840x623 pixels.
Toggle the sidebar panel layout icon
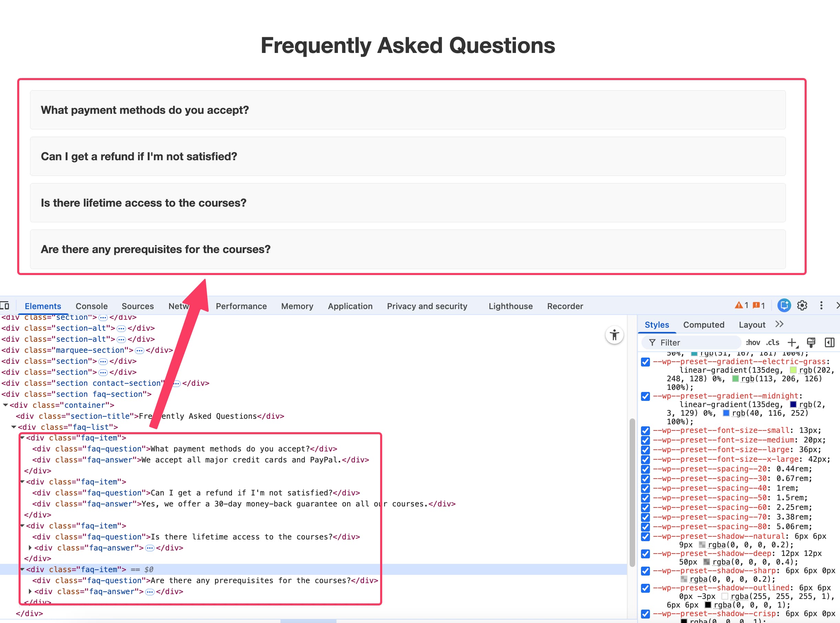[x=829, y=342]
